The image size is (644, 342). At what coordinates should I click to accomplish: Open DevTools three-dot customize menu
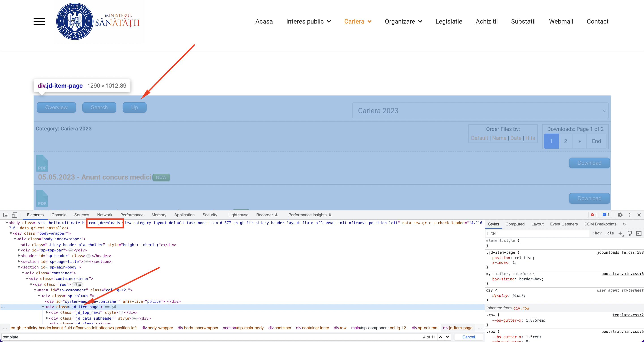(630, 215)
